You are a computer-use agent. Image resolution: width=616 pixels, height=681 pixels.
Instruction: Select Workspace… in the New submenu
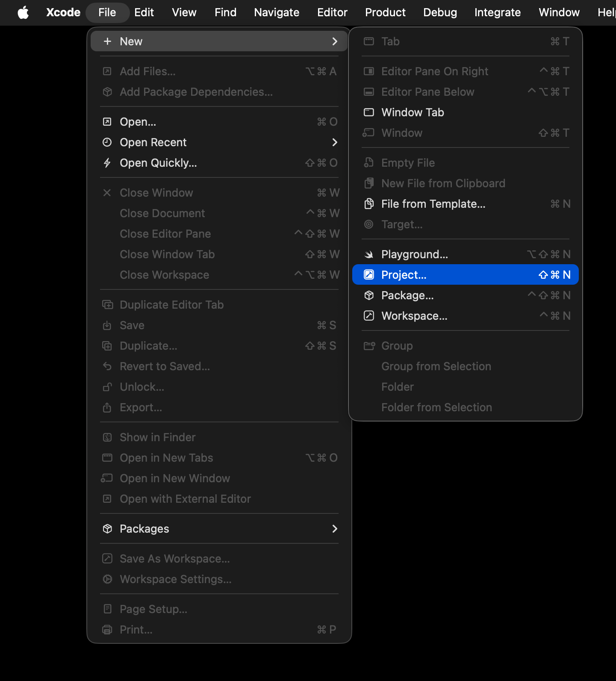pos(414,316)
